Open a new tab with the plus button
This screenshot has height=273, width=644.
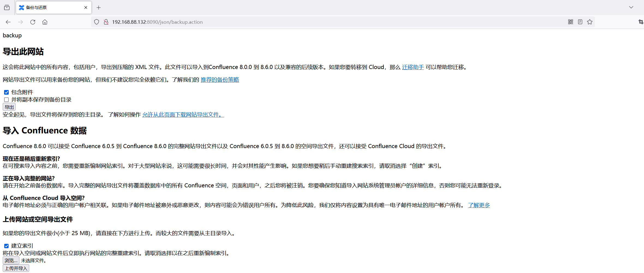[99, 8]
